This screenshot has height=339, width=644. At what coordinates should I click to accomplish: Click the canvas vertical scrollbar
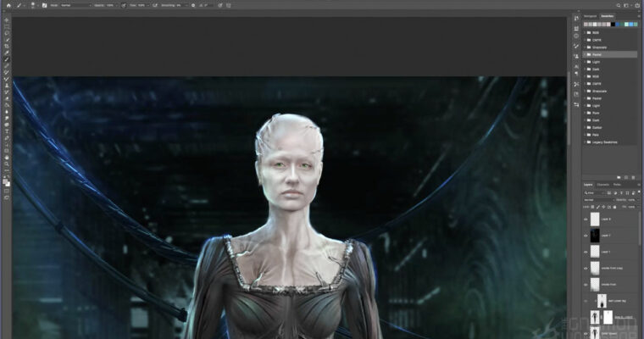tap(569, 108)
